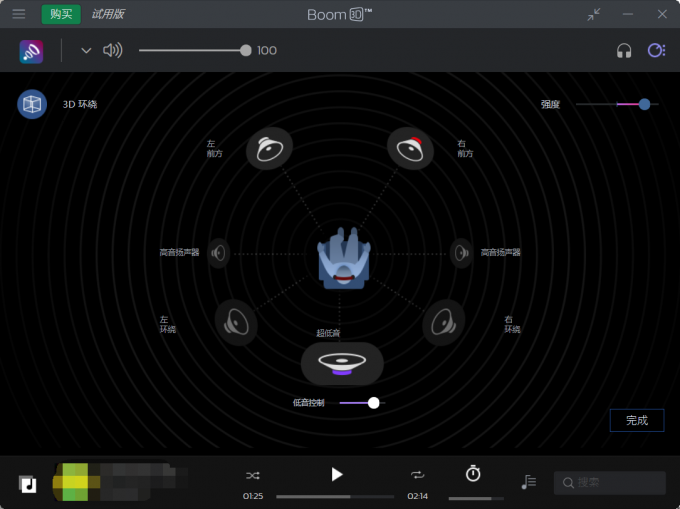Open the hamburger menu
This screenshot has width=680, height=509.
[x=18, y=14]
